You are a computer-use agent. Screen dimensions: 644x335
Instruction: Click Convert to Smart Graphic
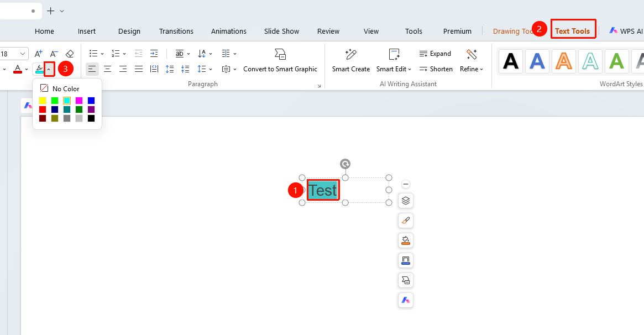280,60
